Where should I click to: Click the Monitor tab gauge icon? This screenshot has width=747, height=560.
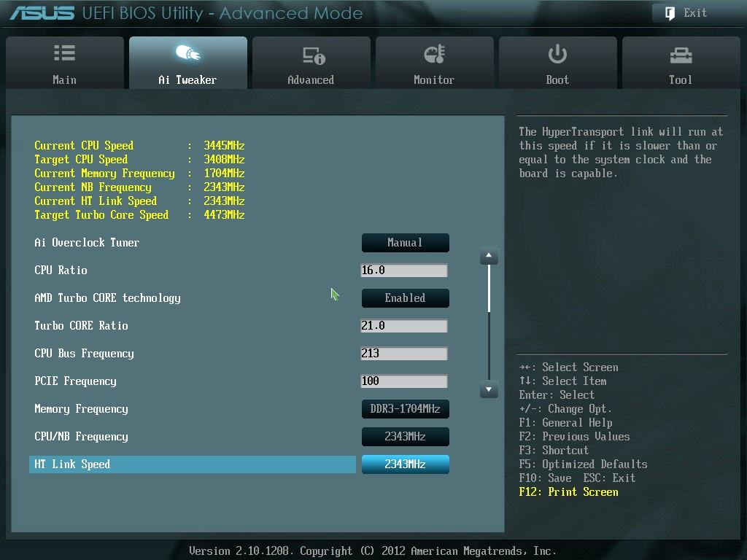[x=435, y=54]
